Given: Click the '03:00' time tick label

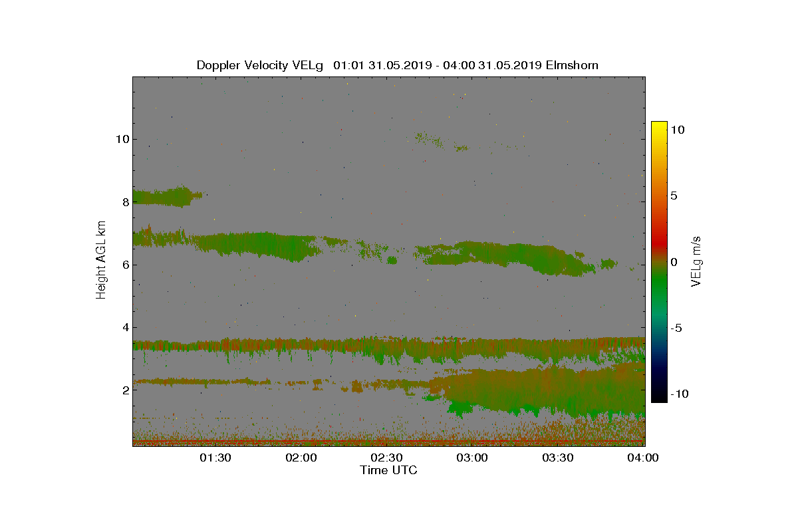Looking at the screenshot, I should 473,458.
